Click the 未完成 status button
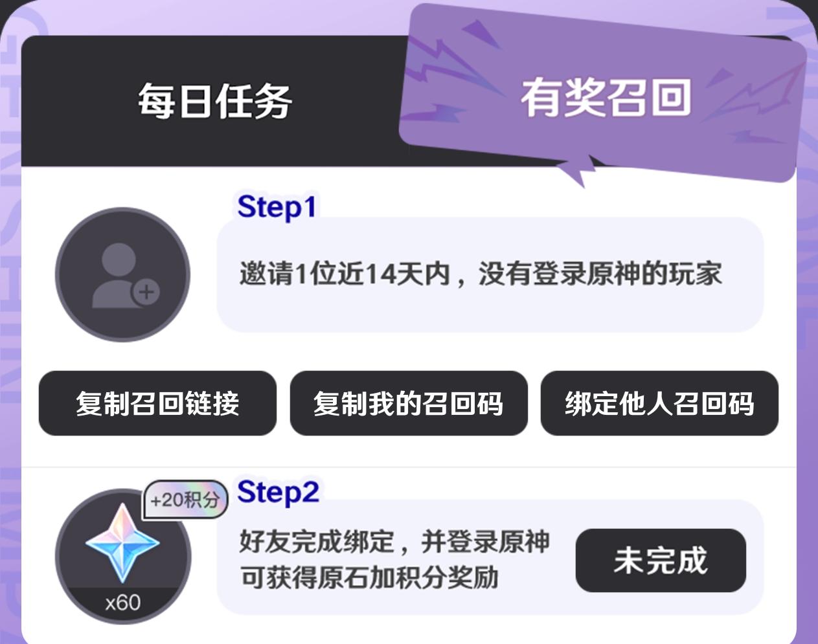 click(x=661, y=561)
